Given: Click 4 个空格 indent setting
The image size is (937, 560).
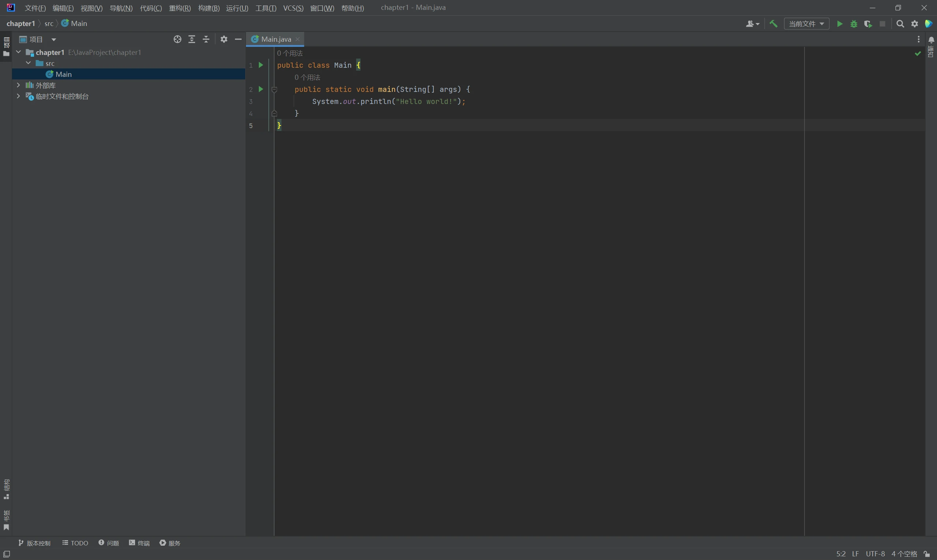Looking at the screenshot, I should (x=904, y=553).
